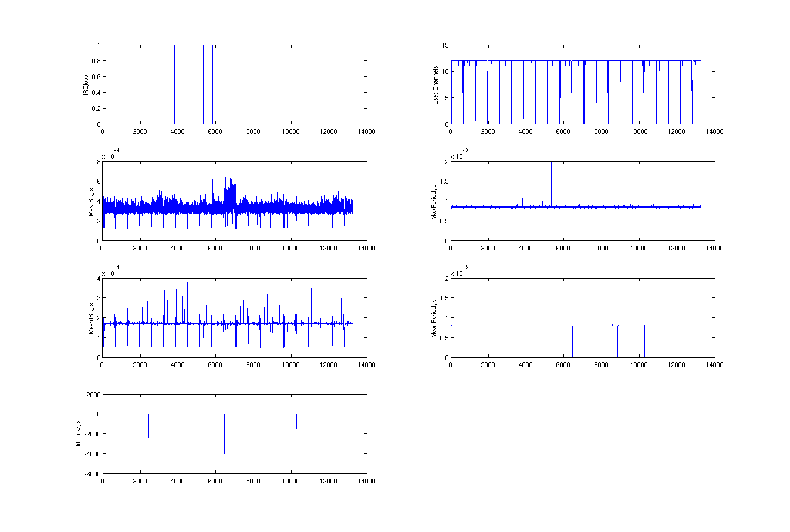Click the diff tow, s axis label
The width and height of the screenshot is (790, 532).
click(x=79, y=435)
